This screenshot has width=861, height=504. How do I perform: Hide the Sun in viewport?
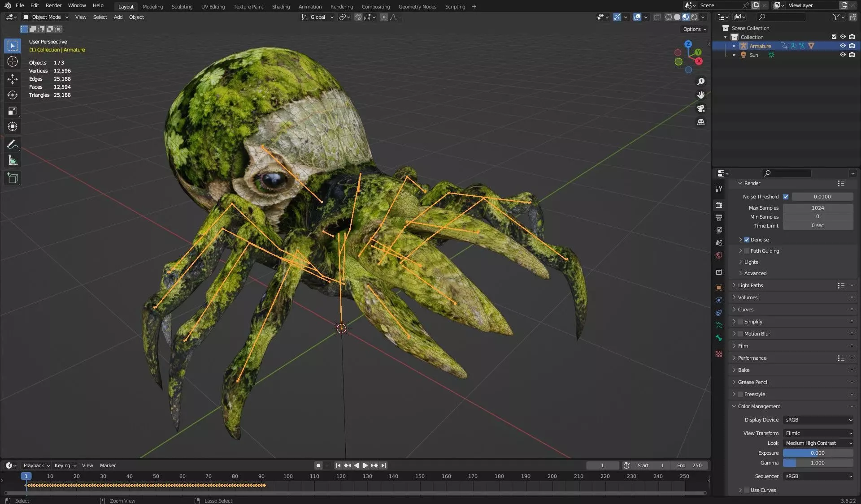[x=843, y=55]
